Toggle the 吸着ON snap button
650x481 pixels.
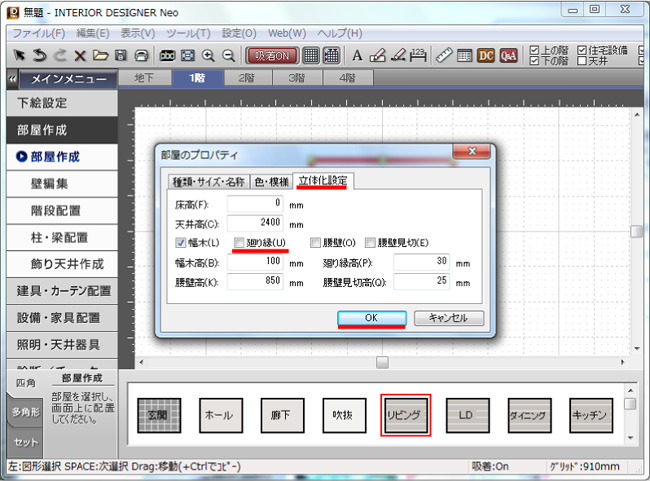tap(272, 55)
